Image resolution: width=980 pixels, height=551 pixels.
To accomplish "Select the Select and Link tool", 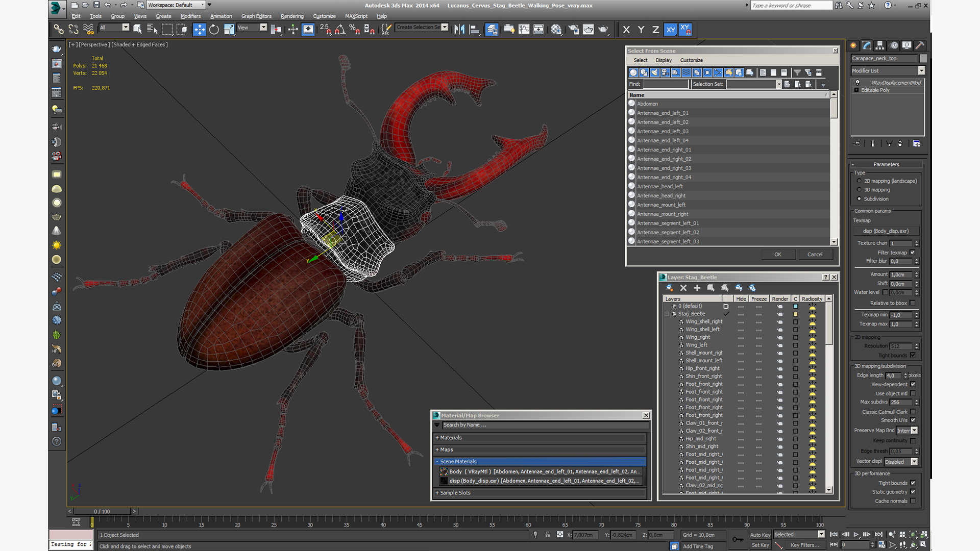I will pos(59,29).
